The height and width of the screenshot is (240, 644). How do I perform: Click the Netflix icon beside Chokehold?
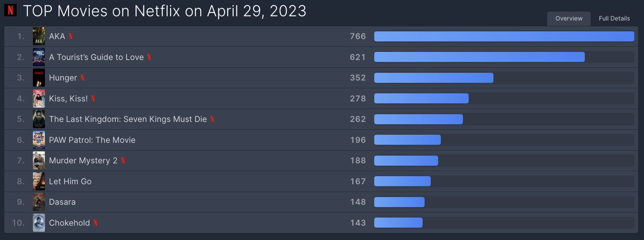[95, 223]
